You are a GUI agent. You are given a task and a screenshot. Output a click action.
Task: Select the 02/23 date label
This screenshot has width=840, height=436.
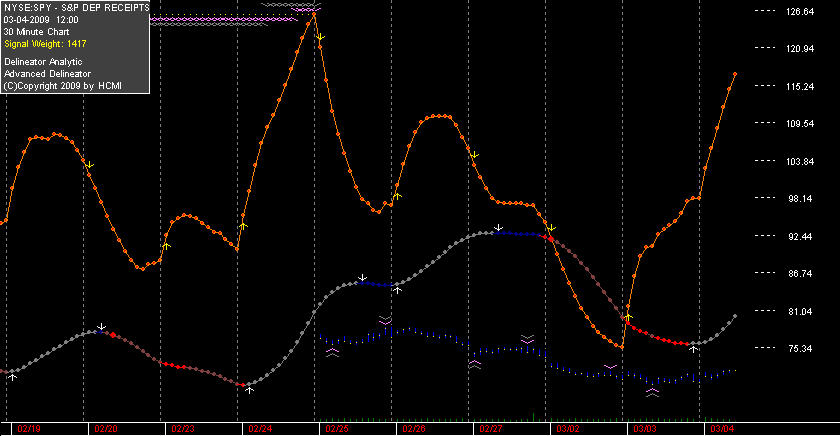pyautogui.click(x=183, y=429)
